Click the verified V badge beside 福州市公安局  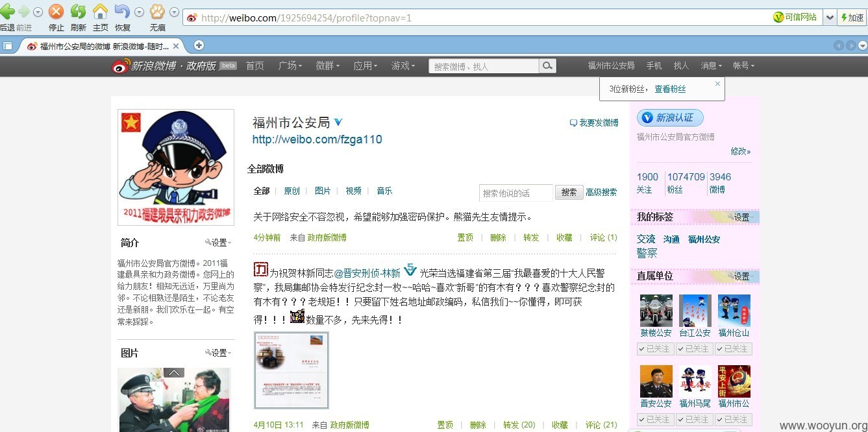(x=338, y=122)
